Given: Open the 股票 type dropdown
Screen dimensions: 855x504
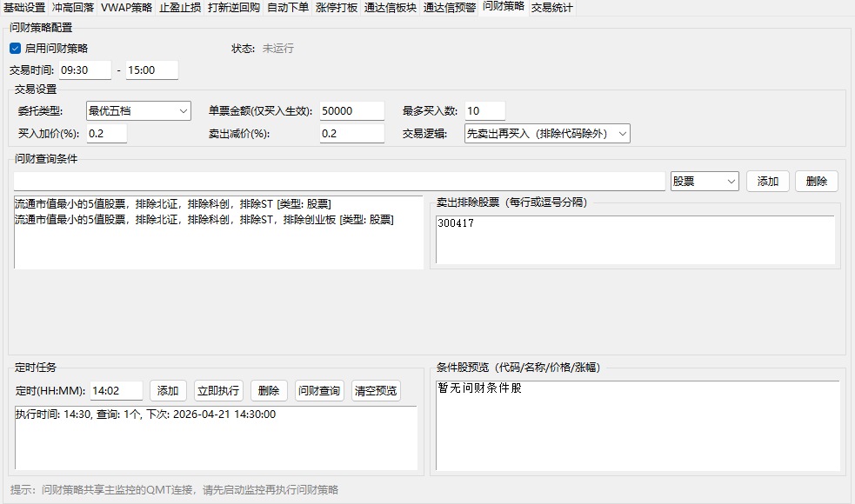Looking at the screenshot, I should (705, 182).
